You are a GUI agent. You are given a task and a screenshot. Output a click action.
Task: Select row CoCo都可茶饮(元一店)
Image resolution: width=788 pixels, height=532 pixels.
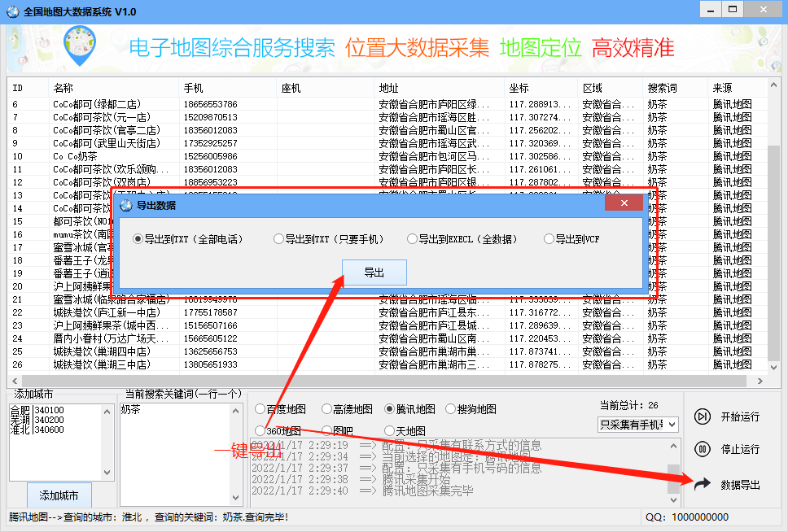coord(388,117)
